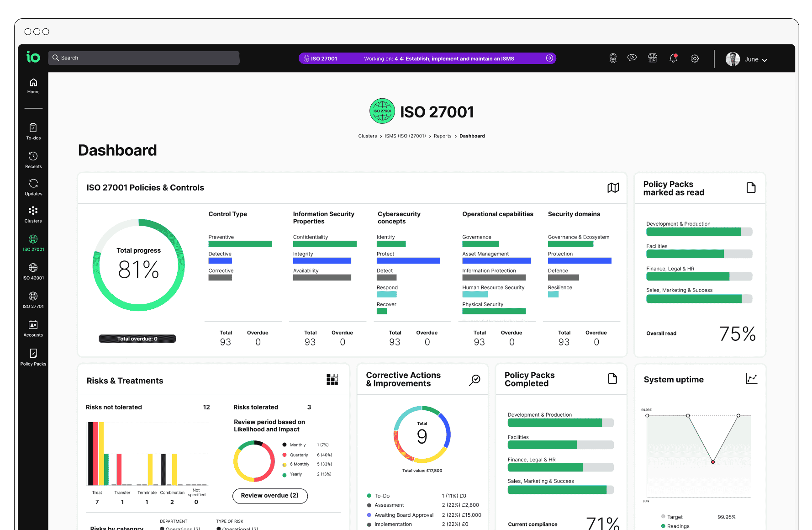Viewport: 812px width, 530px height.
Task: Go to ISMS (ISO 27001) breadcrumb
Action: coord(405,136)
